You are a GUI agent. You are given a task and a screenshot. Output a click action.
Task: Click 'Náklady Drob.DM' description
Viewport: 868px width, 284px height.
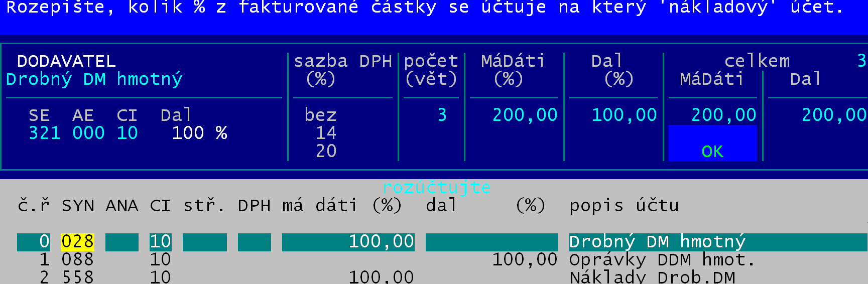click(x=652, y=277)
